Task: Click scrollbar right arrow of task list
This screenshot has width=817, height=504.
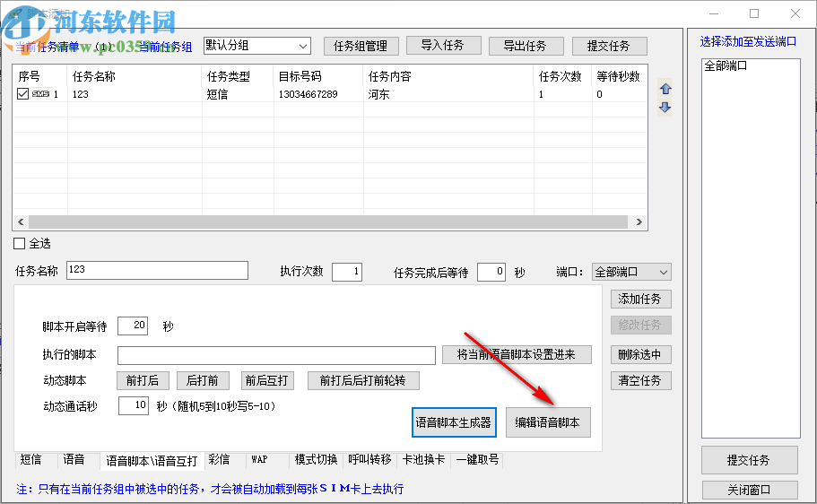Action: click(639, 222)
